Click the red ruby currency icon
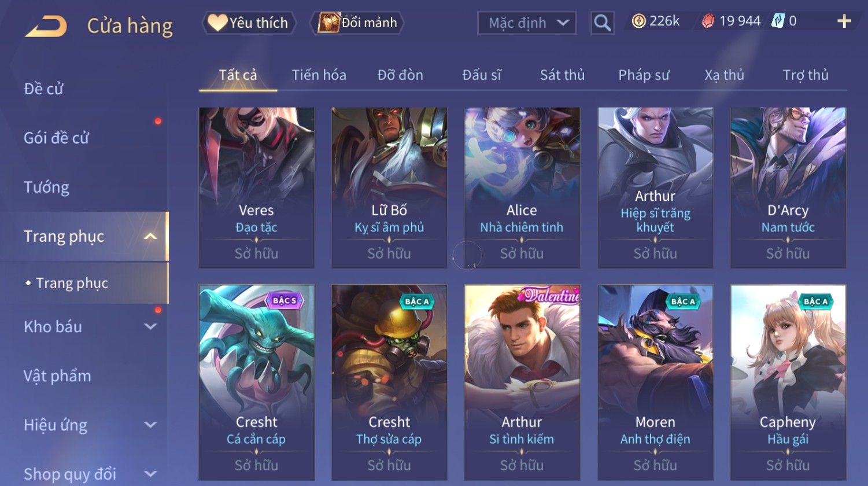868x486 pixels. coord(708,21)
